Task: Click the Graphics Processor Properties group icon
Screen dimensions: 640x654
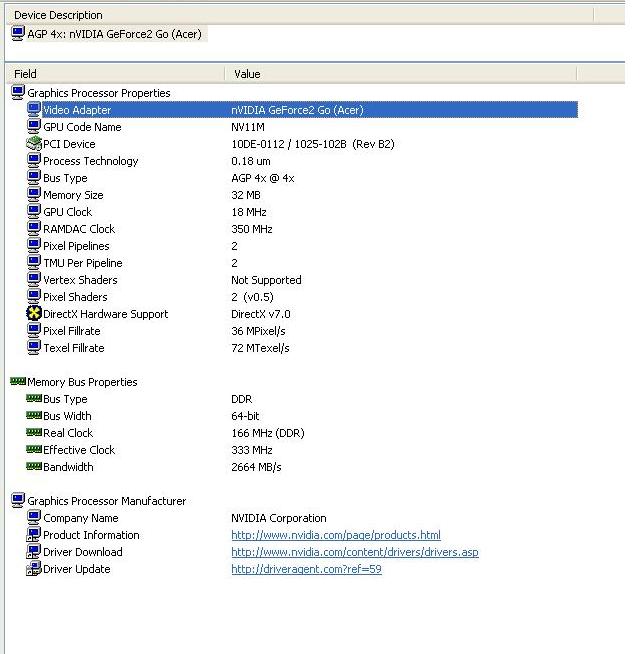Action: [18, 92]
